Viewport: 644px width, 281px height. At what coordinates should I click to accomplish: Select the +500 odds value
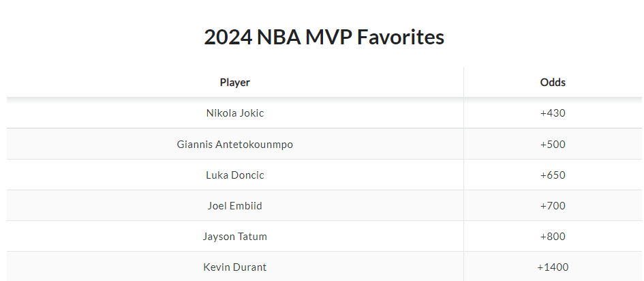tap(553, 145)
